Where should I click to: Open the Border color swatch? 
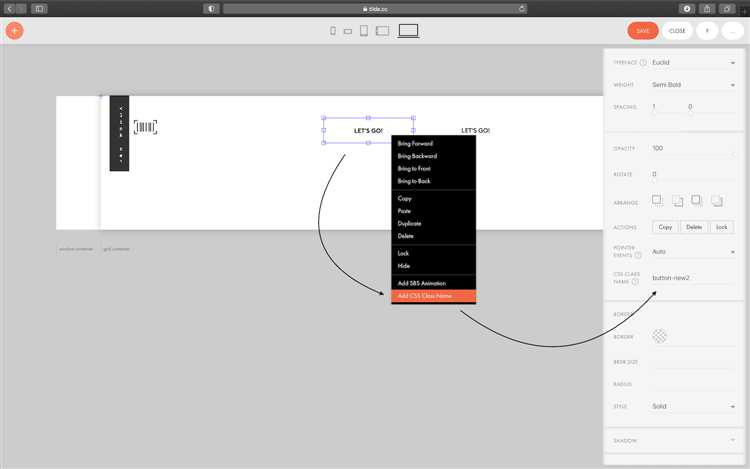click(659, 336)
